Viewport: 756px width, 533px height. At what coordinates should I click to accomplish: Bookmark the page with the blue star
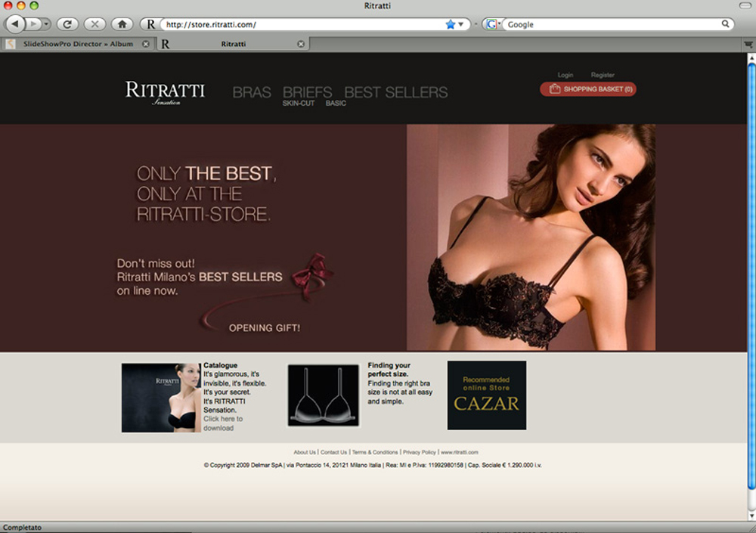coord(451,24)
